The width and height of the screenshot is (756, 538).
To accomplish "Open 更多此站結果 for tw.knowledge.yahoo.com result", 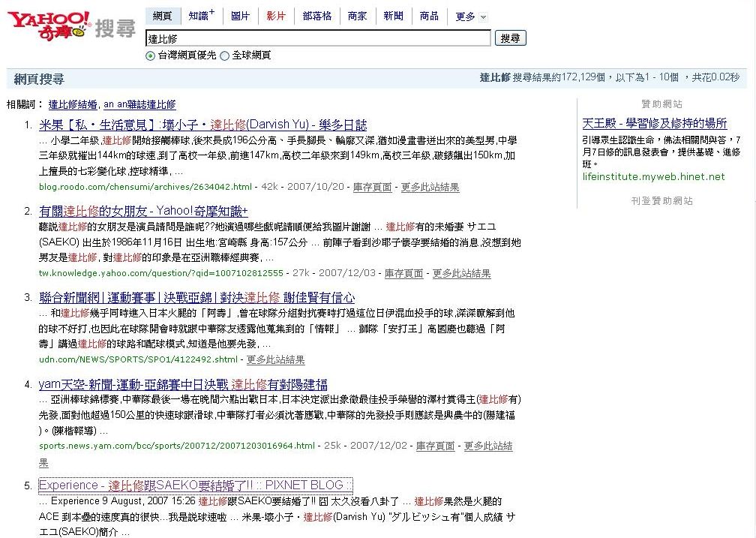I will coord(461,274).
